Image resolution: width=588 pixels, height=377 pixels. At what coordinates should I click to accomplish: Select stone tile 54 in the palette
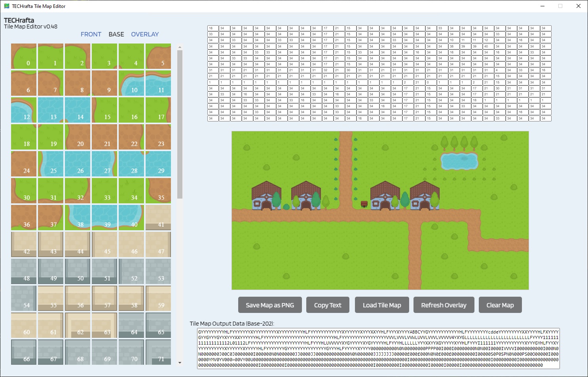tap(24, 299)
